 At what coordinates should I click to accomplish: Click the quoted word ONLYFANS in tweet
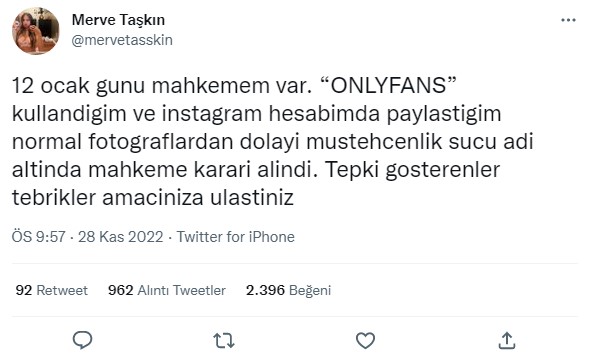tap(389, 85)
